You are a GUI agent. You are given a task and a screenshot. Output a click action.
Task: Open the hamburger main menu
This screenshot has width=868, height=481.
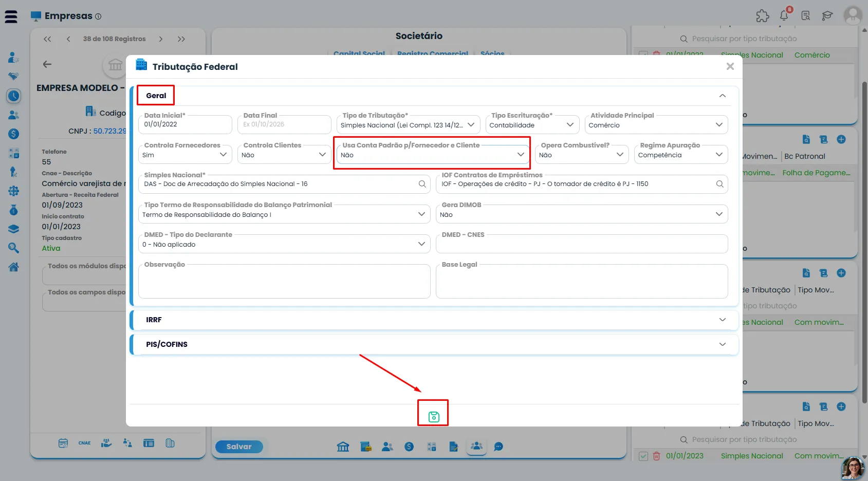11,16
